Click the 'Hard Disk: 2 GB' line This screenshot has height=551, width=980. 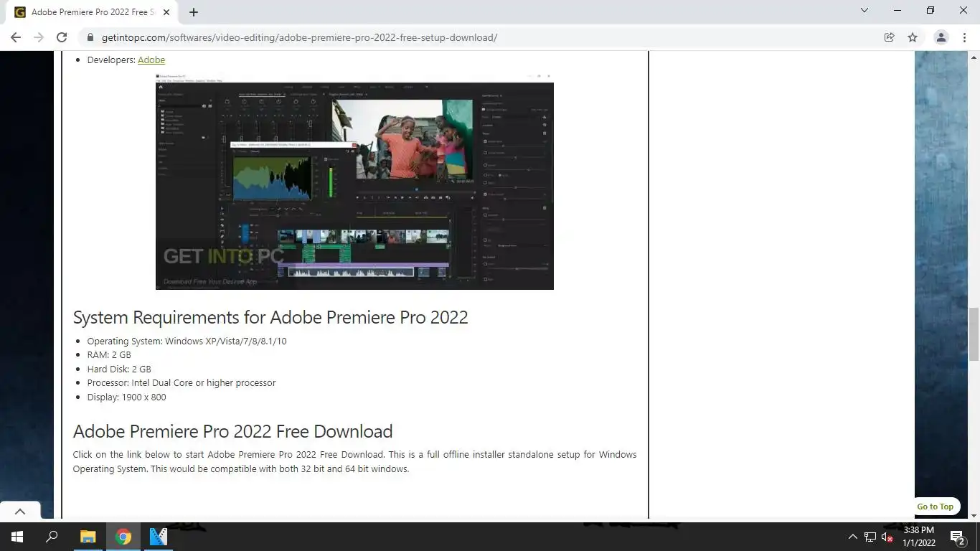coord(119,369)
